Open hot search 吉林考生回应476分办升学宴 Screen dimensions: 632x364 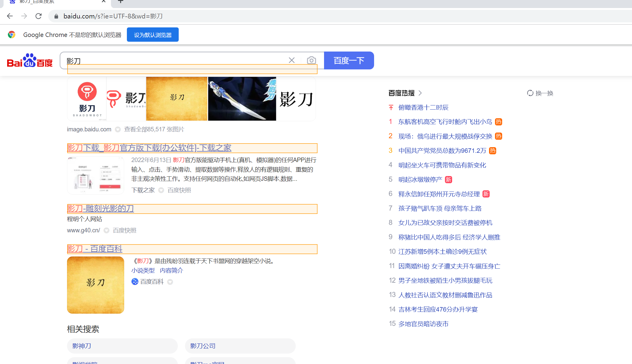(x=438, y=309)
